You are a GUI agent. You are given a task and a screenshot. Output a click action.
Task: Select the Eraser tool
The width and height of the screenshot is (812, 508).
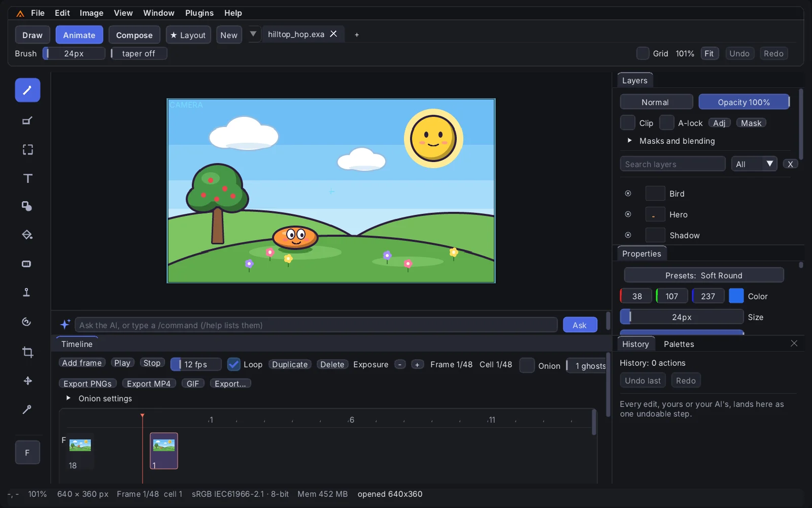pyautogui.click(x=27, y=121)
